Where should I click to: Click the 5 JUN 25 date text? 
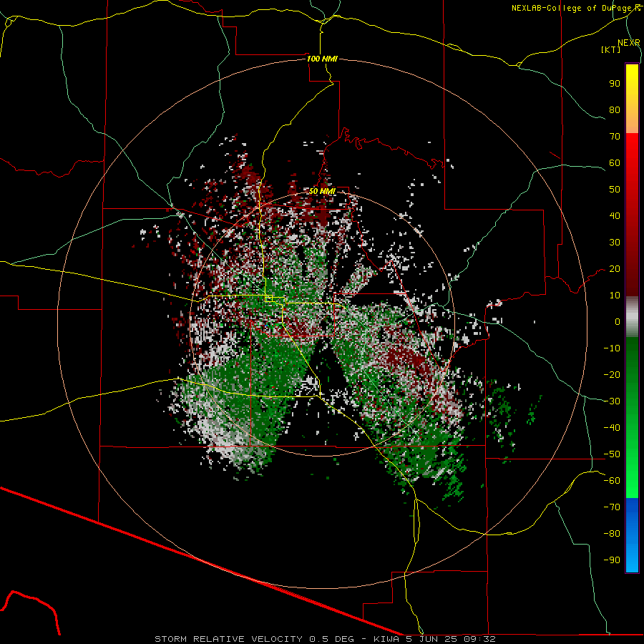(431, 639)
